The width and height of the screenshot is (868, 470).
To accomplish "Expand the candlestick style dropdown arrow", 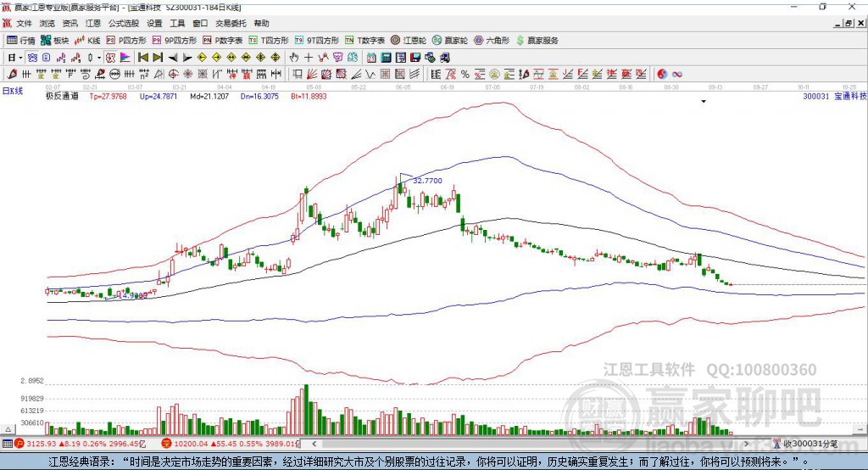I will coord(99,58).
